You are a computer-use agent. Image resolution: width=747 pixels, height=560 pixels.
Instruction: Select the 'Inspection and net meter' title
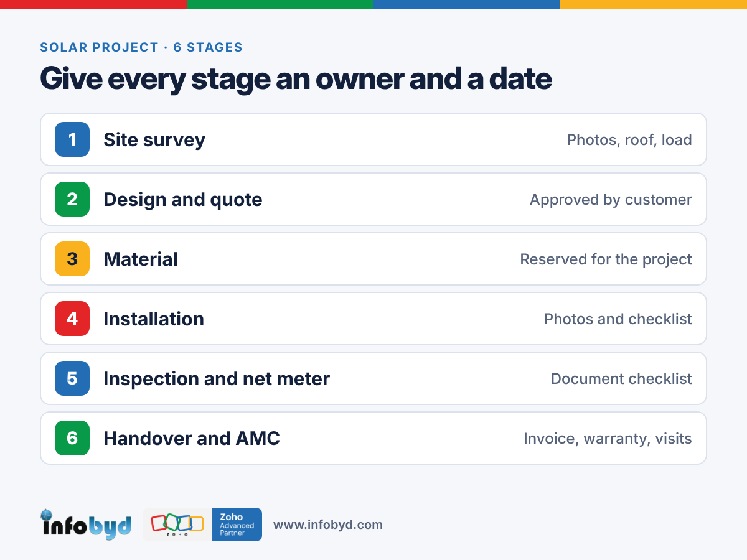click(217, 378)
